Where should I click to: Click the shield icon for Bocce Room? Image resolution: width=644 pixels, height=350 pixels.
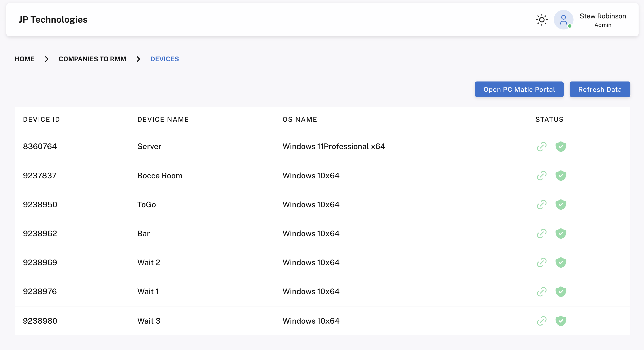[561, 176]
